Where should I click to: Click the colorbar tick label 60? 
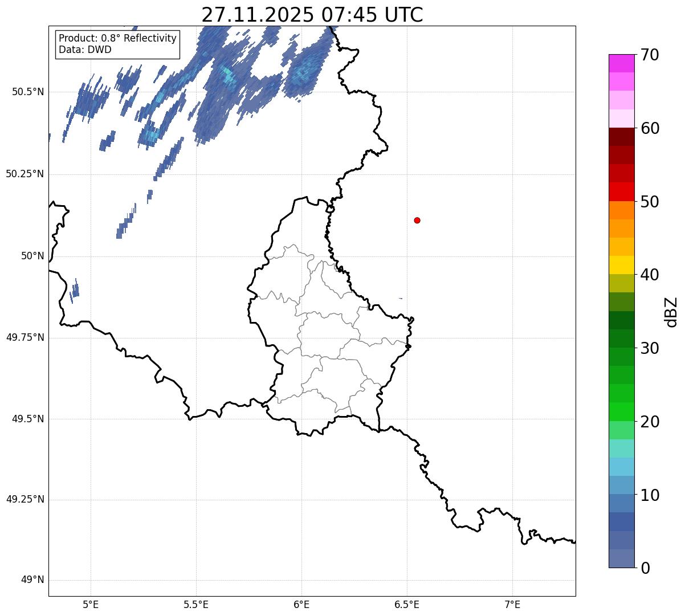click(650, 128)
